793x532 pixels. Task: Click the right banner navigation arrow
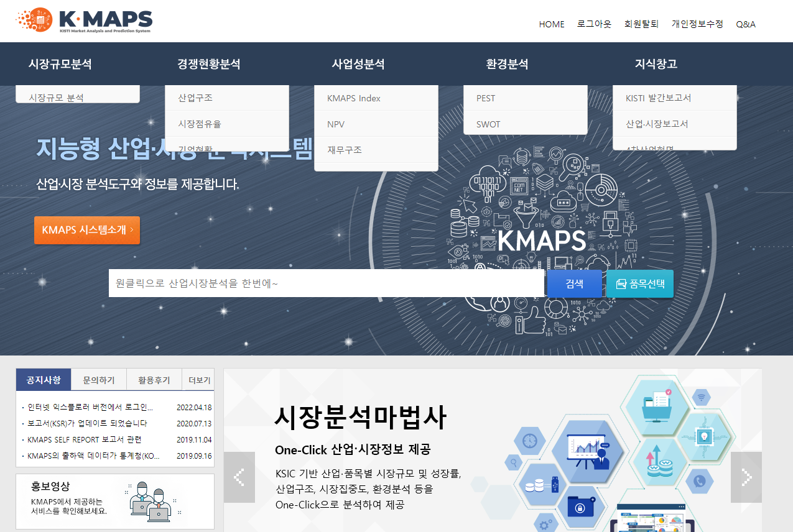(x=746, y=477)
